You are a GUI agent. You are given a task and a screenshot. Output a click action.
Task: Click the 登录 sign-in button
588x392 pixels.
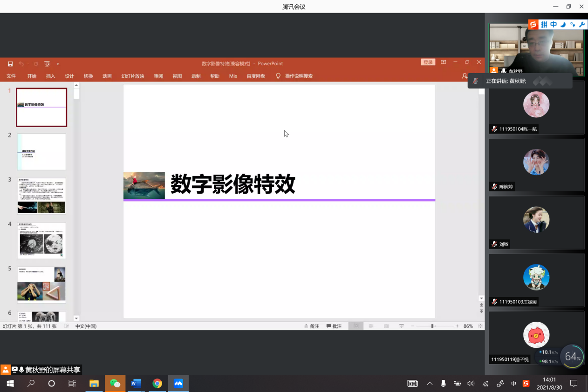click(x=428, y=62)
